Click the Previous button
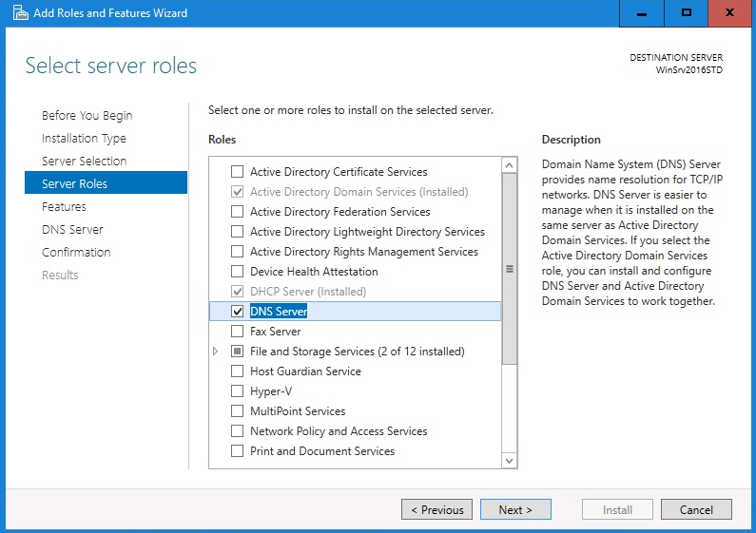The image size is (756, 533). tap(436, 510)
